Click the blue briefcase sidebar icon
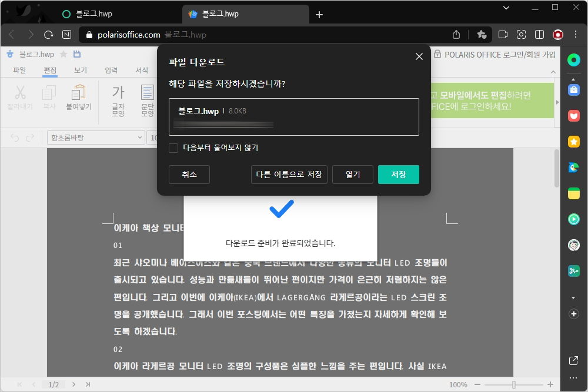Image resolution: width=588 pixels, height=392 pixels. click(x=574, y=90)
